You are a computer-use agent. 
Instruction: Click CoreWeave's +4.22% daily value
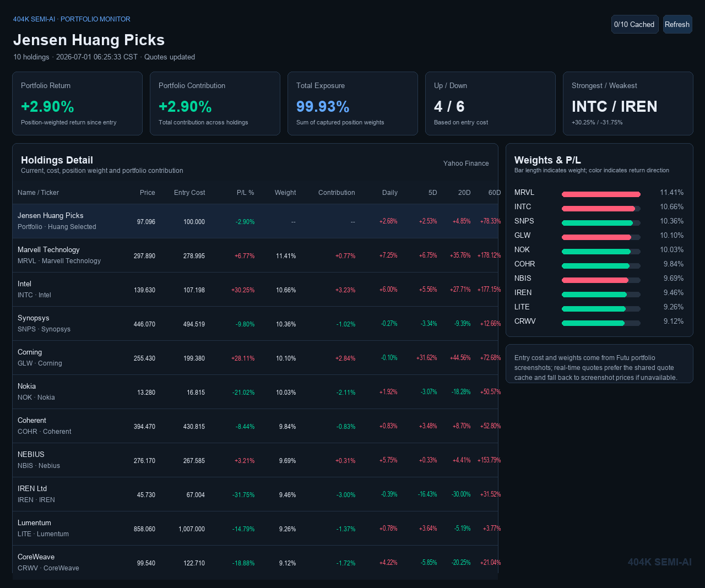[x=388, y=563]
